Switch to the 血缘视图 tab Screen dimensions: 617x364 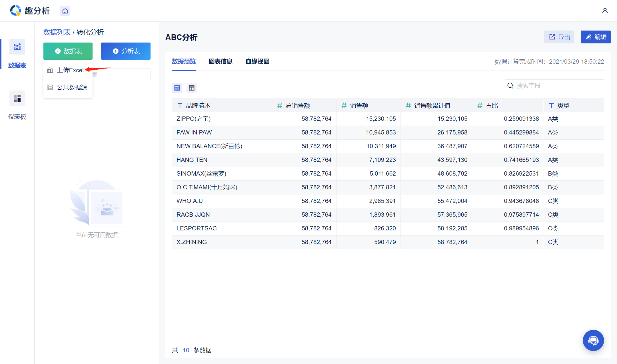257,61
